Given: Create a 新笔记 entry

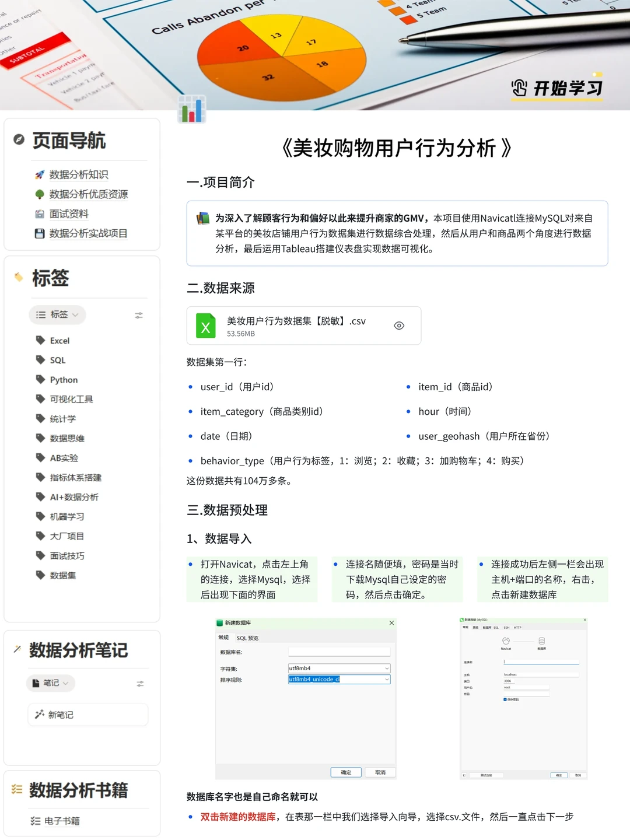Looking at the screenshot, I should [88, 715].
